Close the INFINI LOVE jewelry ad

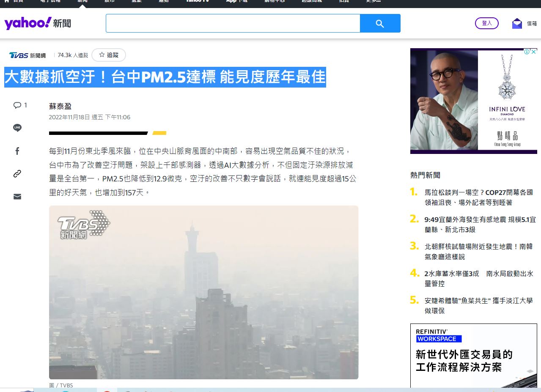(x=534, y=52)
